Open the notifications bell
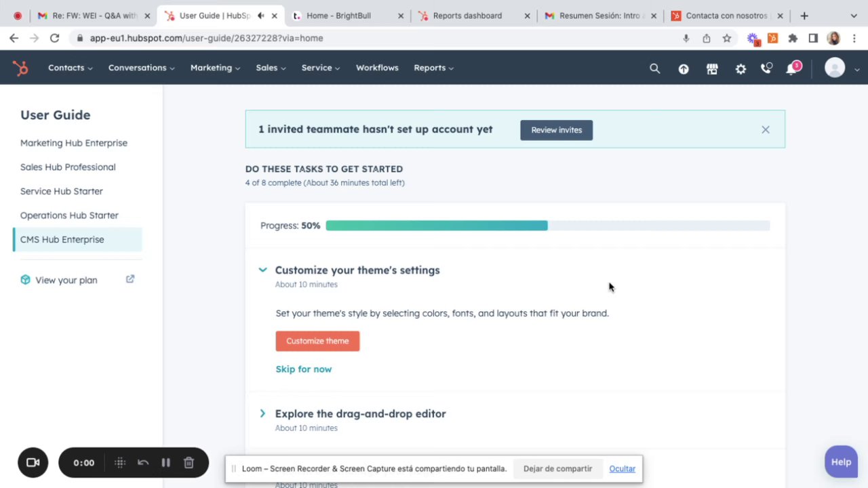The image size is (868, 488). pyautogui.click(x=792, y=68)
